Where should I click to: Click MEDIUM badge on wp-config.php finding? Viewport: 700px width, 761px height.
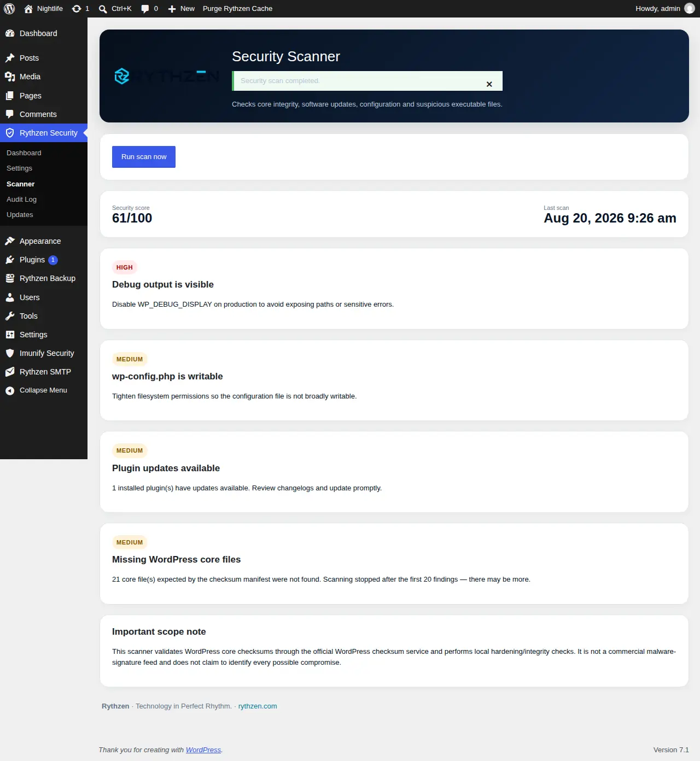pyautogui.click(x=130, y=359)
